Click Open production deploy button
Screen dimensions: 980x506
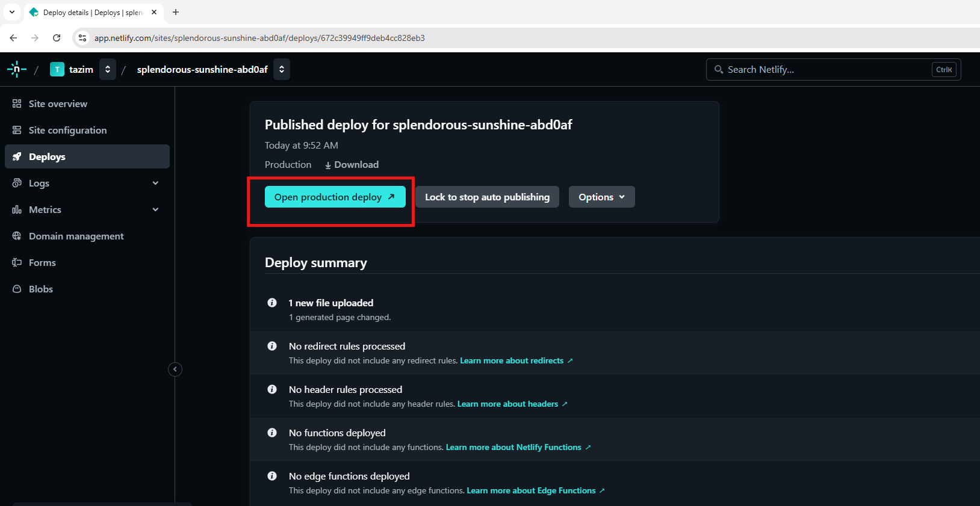(x=335, y=197)
